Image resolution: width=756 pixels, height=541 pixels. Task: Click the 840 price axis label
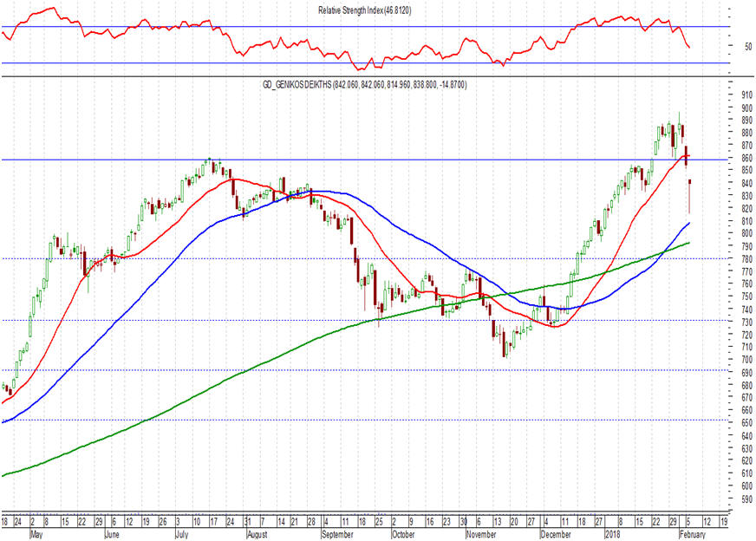point(746,183)
